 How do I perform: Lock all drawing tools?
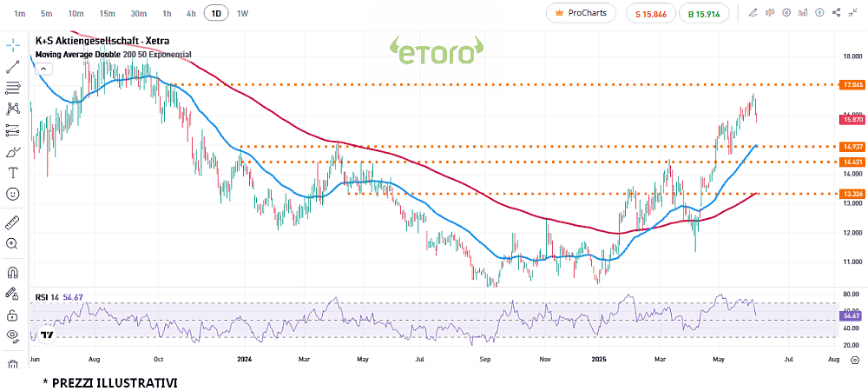click(x=13, y=315)
